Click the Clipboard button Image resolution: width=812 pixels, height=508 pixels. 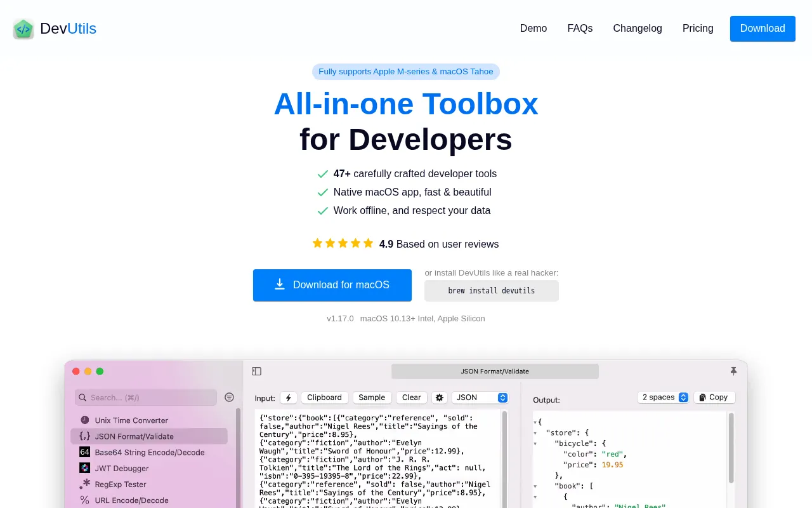coord(324,398)
